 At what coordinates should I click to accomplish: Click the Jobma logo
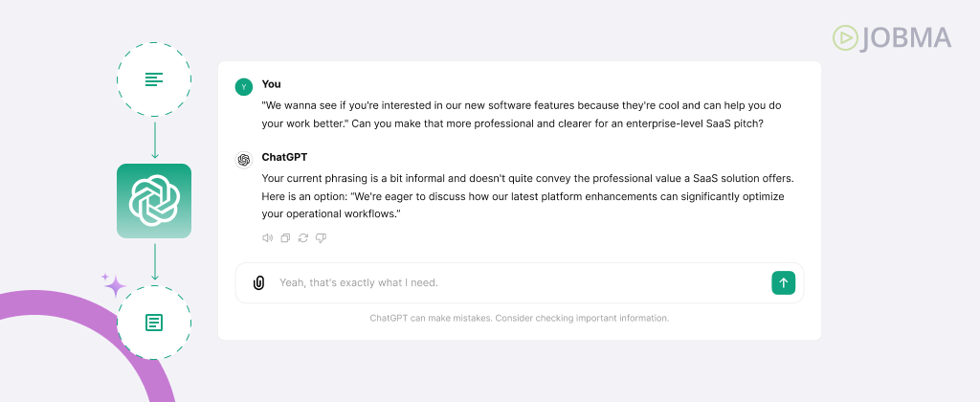click(892, 38)
